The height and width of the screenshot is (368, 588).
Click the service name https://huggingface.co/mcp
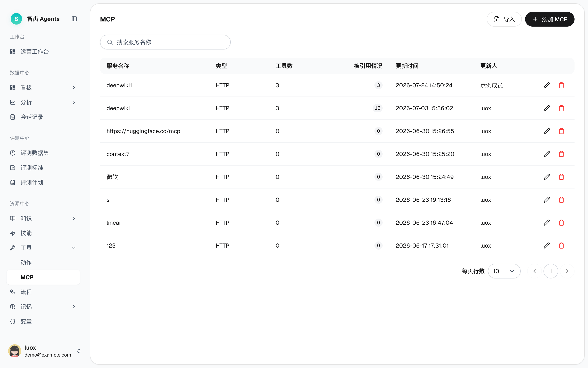tap(143, 131)
